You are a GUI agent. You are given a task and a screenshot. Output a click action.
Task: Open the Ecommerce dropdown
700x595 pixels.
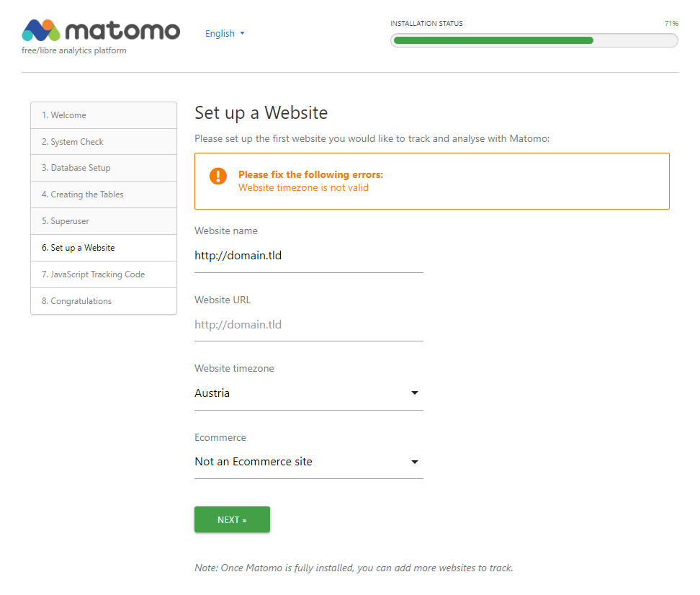coord(308,462)
